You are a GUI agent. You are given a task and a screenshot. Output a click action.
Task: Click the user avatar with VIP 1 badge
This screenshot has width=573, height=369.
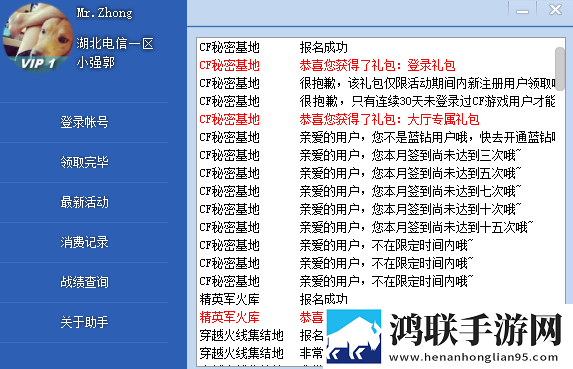tap(38, 37)
